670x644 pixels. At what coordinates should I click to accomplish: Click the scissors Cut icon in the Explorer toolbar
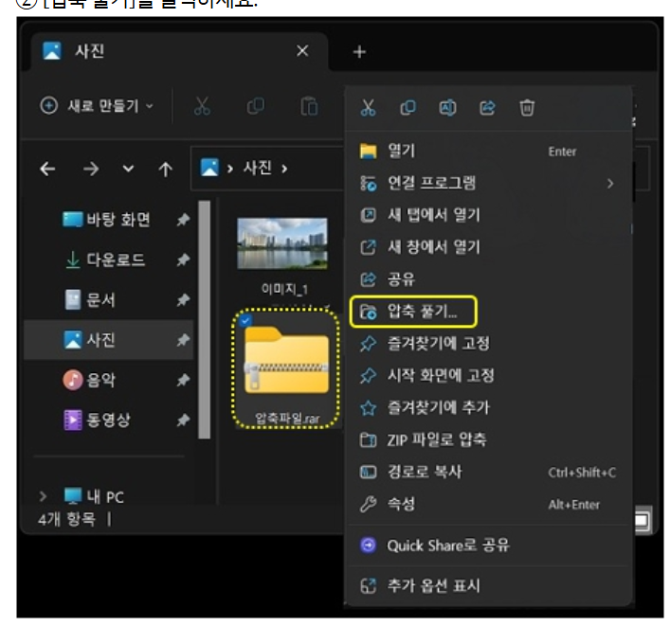coord(202,106)
